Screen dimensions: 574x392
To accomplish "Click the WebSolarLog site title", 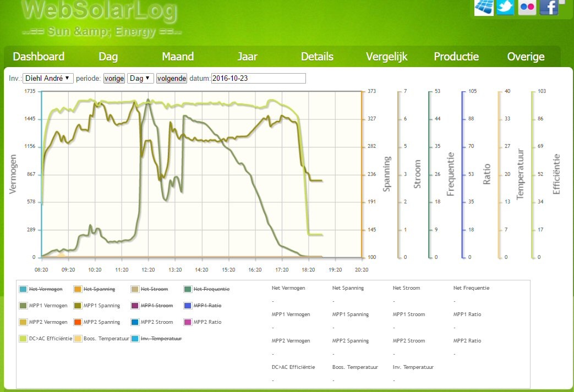I will click(100, 10).
